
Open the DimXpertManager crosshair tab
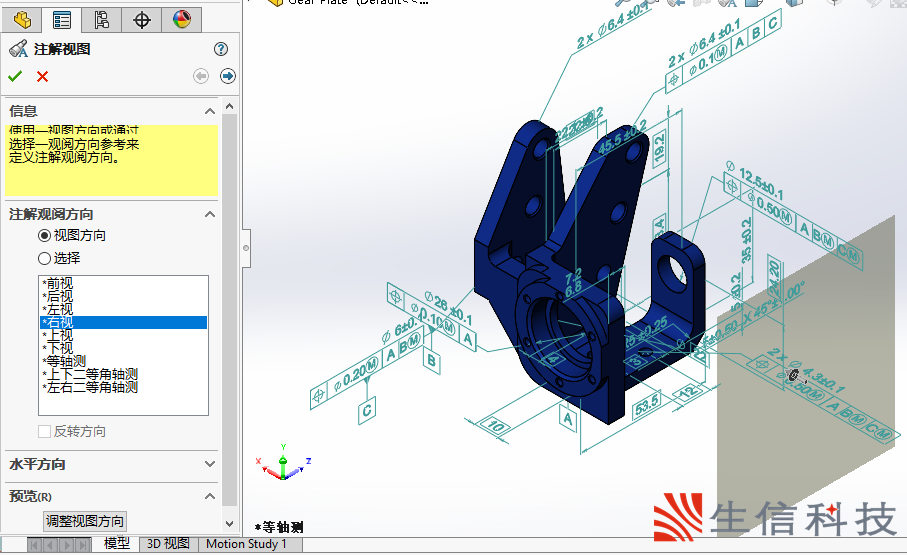(141, 19)
